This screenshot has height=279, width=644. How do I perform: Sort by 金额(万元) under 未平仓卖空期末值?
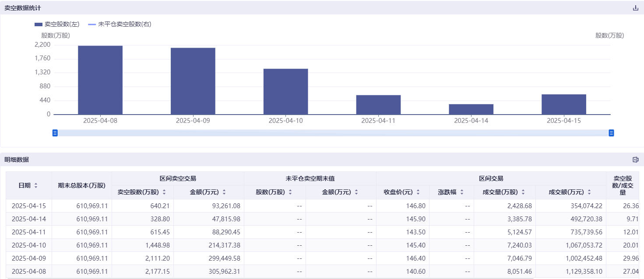[356, 192]
